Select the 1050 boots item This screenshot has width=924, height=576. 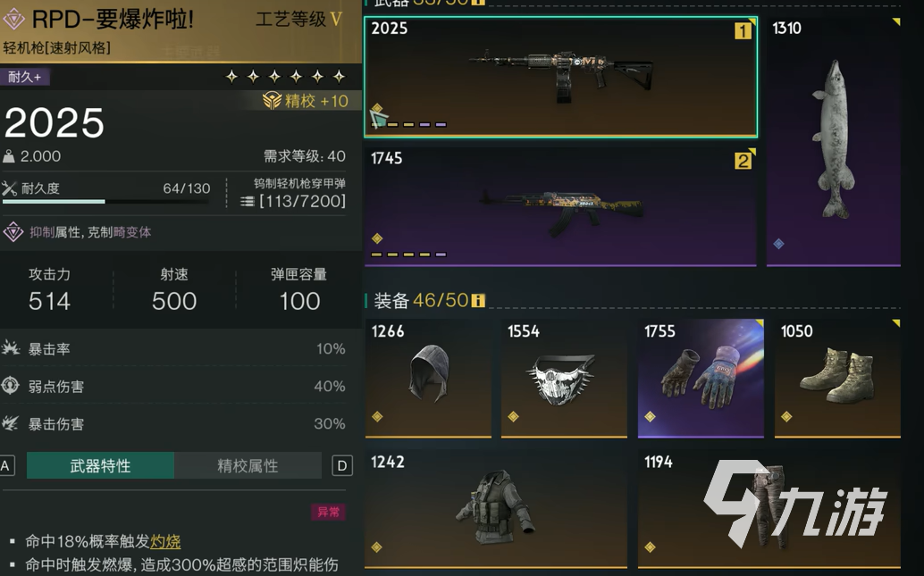(x=837, y=379)
